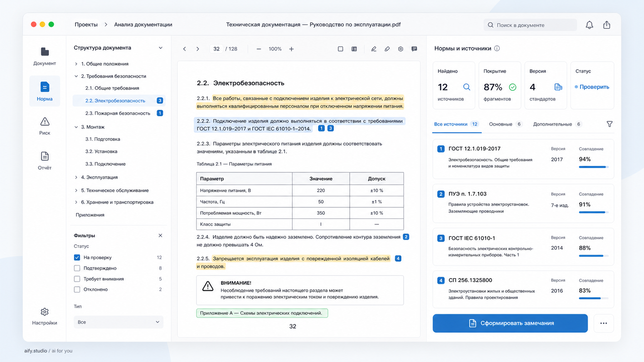
Task: Expand the 4. Эксплуатация tree section
Action: pos(76,177)
